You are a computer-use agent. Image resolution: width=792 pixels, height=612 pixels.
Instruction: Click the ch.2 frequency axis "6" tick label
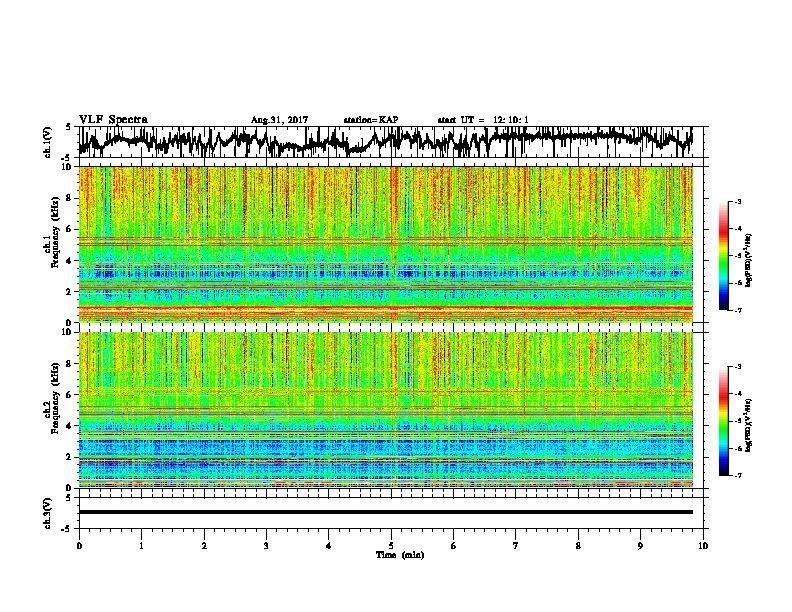pyautogui.click(x=70, y=394)
